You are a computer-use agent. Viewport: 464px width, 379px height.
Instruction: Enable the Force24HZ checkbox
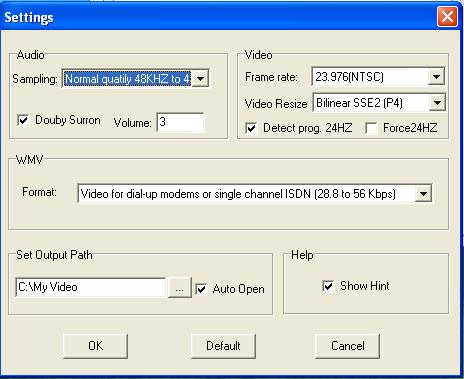[371, 128]
